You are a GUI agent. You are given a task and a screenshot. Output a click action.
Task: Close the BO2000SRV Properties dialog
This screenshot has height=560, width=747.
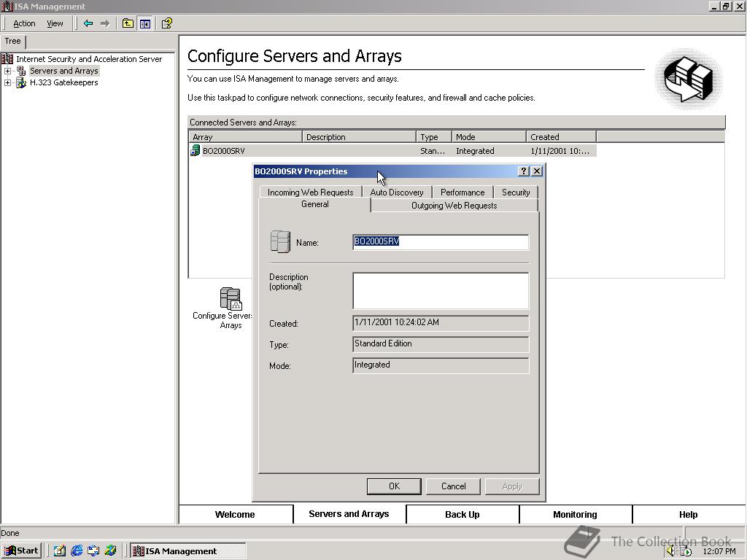(x=537, y=171)
